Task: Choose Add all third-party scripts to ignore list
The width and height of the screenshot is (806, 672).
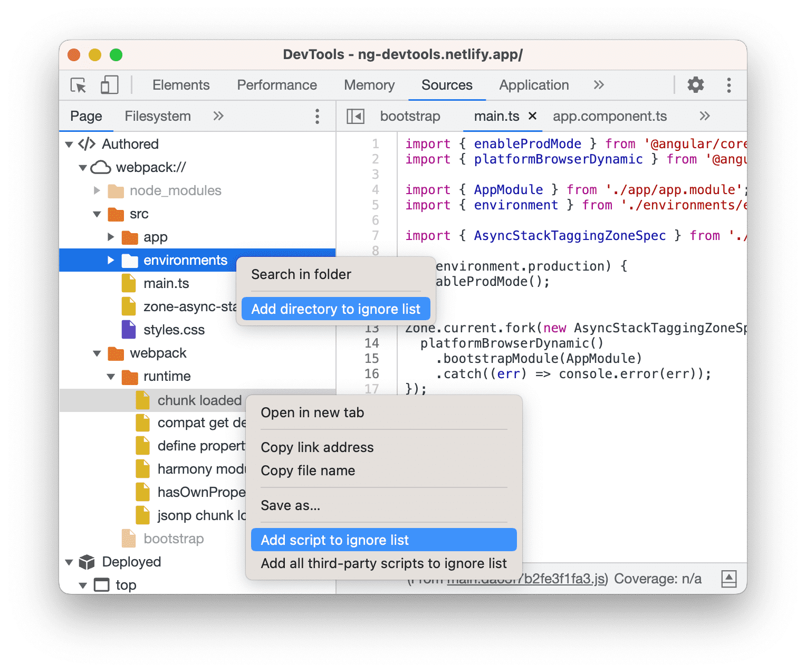Action: (x=383, y=563)
